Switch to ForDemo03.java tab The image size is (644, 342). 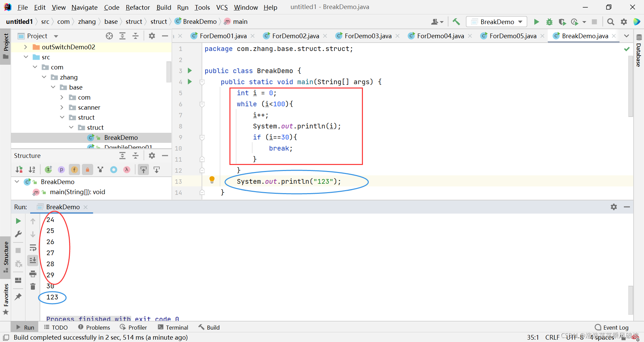368,36
